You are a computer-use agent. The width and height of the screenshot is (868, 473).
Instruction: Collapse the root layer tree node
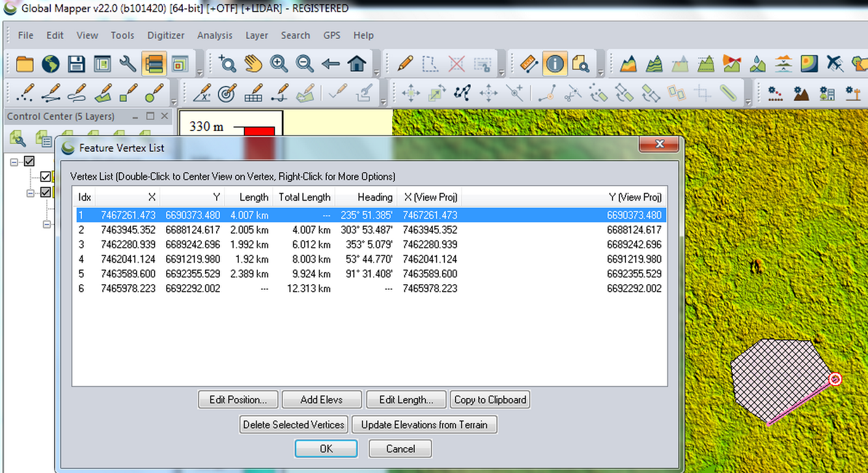13,161
